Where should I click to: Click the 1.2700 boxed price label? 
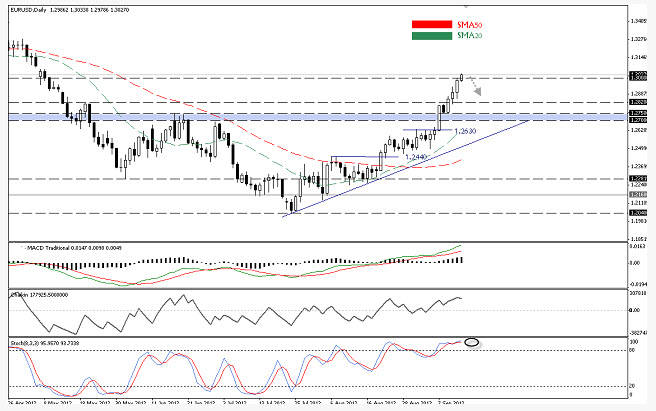click(x=638, y=120)
